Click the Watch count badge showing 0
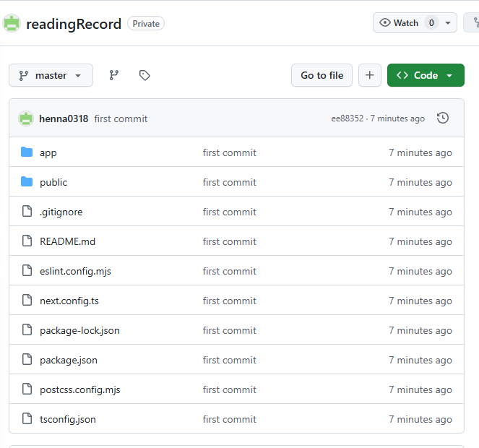 coord(431,23)
